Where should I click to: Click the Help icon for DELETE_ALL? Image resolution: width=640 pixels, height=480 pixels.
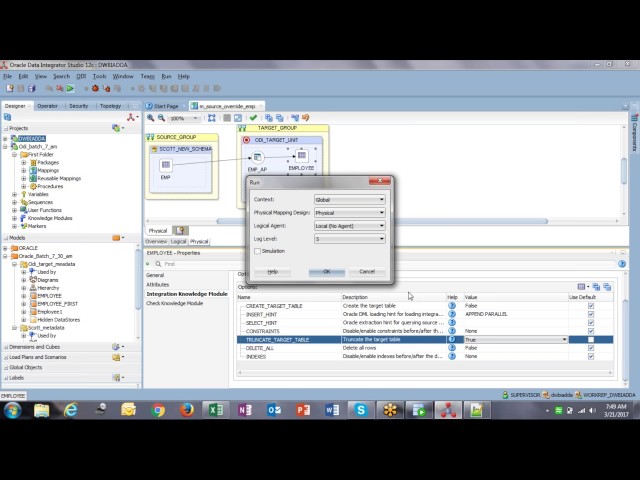452,348
